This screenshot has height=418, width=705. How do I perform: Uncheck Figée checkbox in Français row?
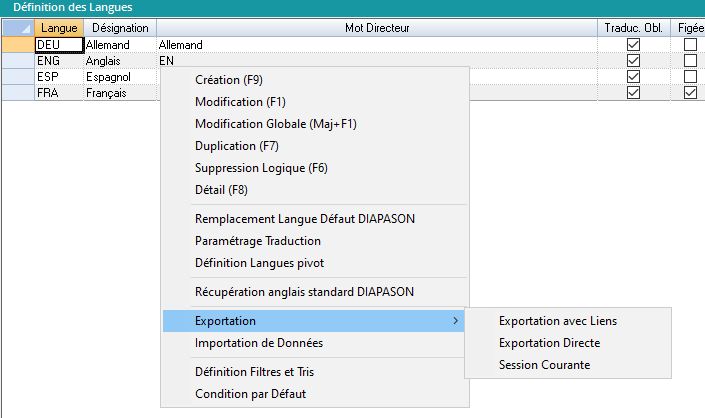tap(690, 93)
